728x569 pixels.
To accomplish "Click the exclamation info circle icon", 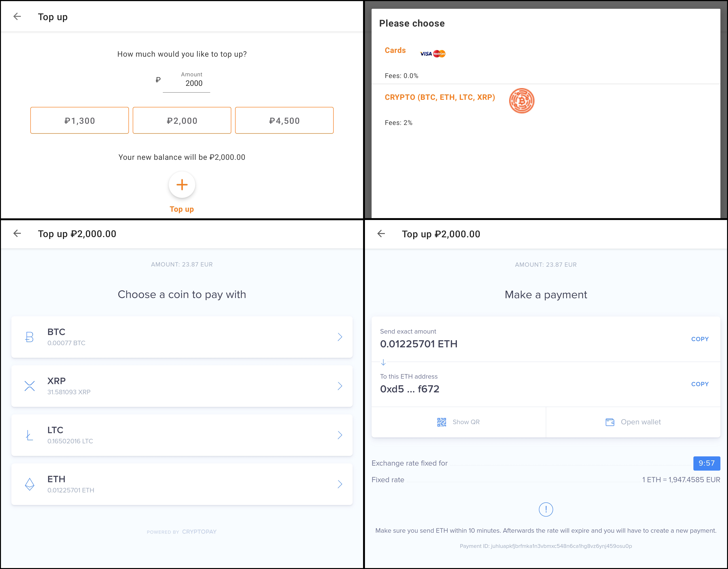I will point(546,509).
